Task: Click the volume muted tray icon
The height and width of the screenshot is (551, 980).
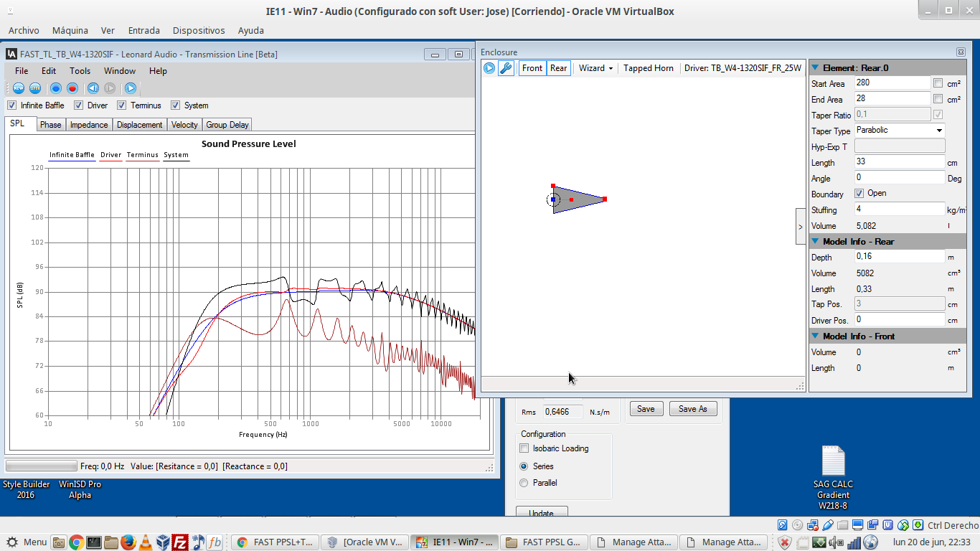Action: tap(837, 542)
